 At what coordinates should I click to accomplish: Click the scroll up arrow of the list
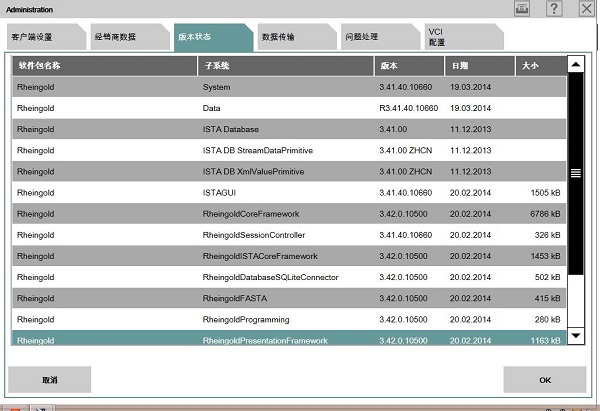(x=576, y=64)
